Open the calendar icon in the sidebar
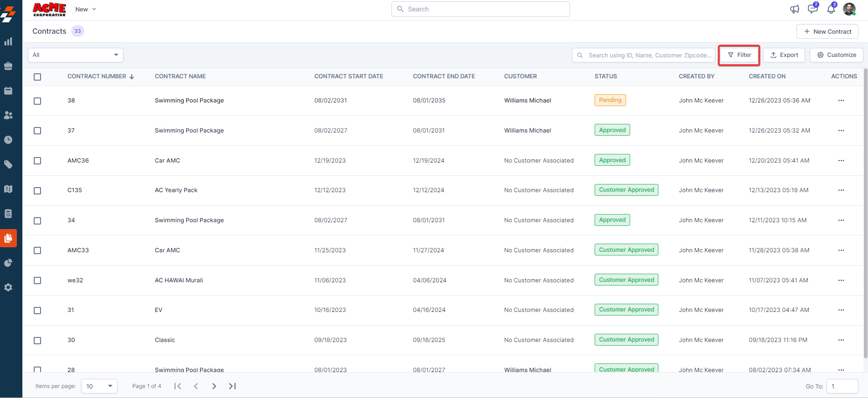Viewport: 868px width, 398px height. click(x=8, y=91)
